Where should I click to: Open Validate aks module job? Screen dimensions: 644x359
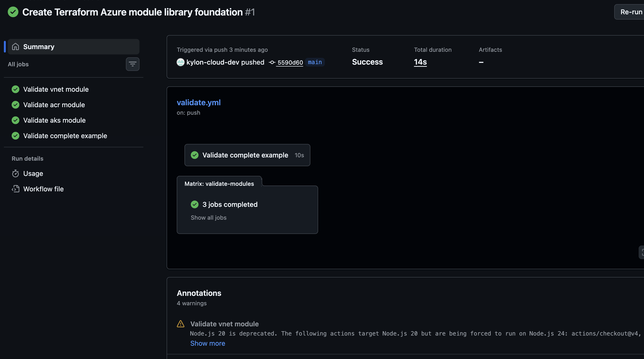tap(54, 120)
